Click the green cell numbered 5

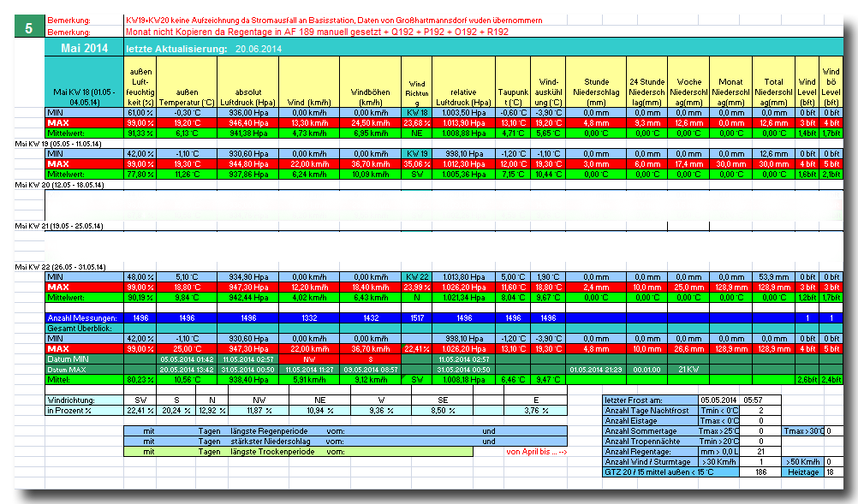coord(29,28)
